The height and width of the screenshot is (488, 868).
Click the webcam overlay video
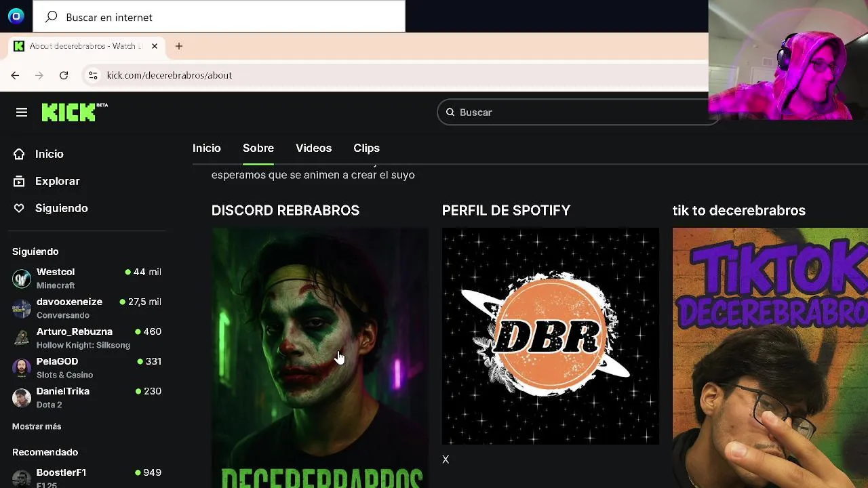coord(788,60)
